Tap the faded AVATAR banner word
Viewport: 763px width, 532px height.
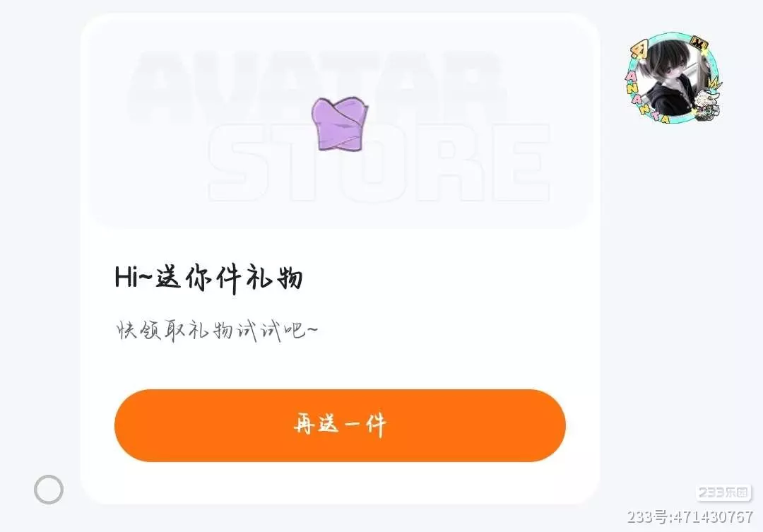[x=317, y=85]
